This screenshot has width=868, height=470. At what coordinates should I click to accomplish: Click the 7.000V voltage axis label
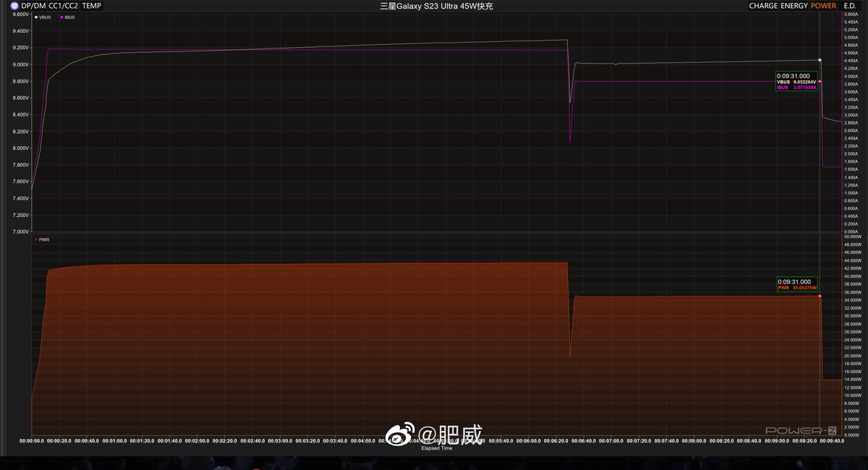[x=20, y=232]
